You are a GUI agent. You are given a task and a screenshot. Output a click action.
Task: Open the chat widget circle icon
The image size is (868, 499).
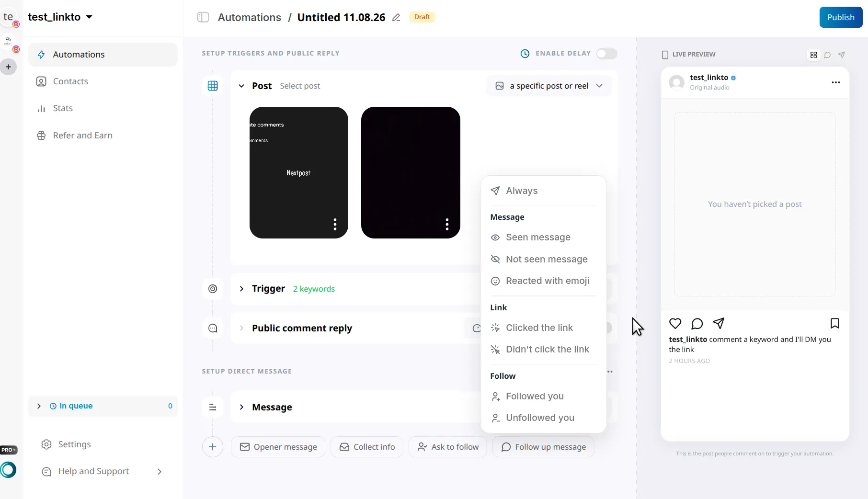[x=8, y=470]
